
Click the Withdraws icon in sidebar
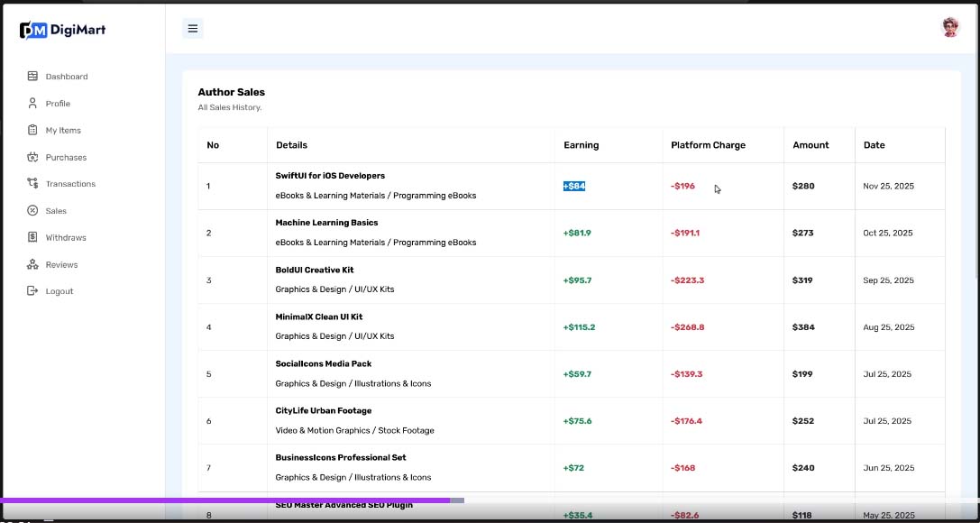(32, 238)
